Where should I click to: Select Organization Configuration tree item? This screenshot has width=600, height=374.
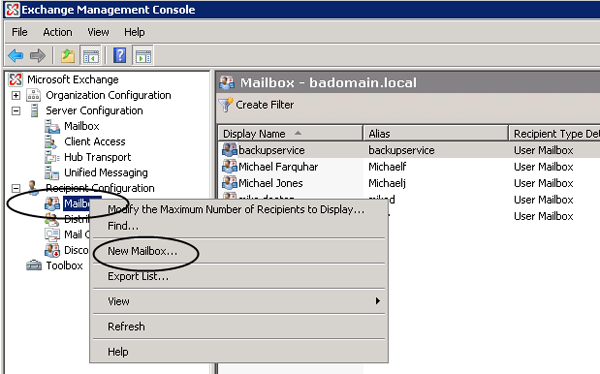108,95
